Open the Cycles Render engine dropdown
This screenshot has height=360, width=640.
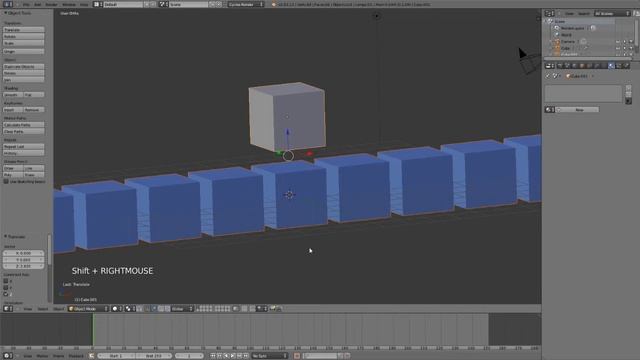[246, 4]
